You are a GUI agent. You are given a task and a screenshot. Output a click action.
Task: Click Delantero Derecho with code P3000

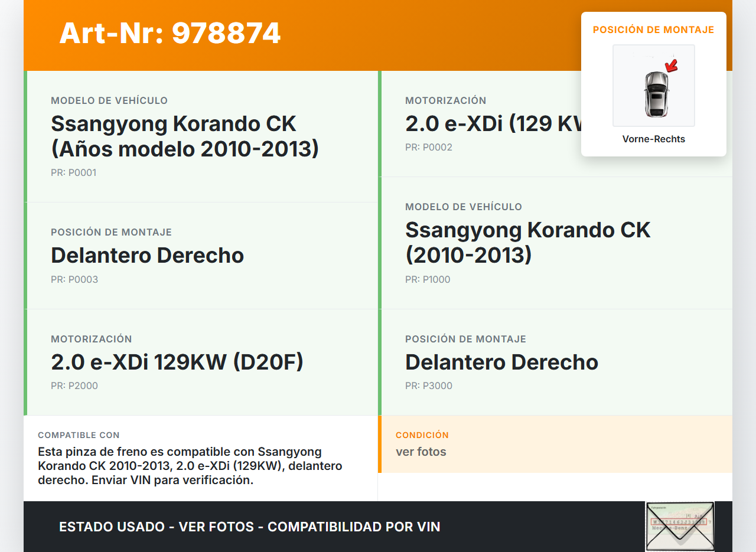coord(501,362)
